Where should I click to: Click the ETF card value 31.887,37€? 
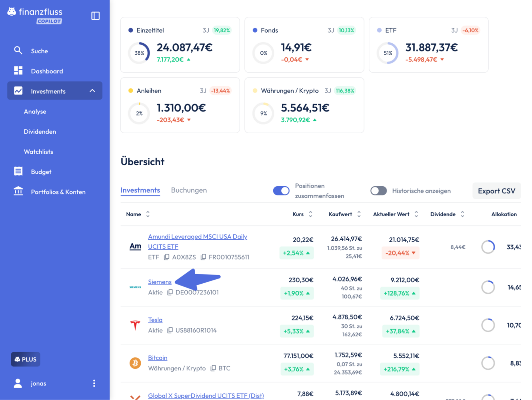[432, 47]
